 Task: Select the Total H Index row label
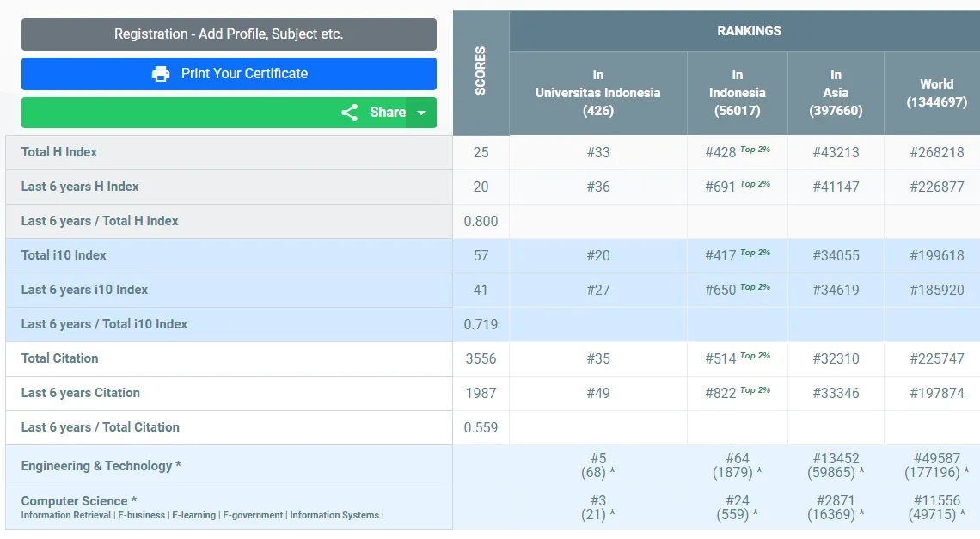click(59, 152)
